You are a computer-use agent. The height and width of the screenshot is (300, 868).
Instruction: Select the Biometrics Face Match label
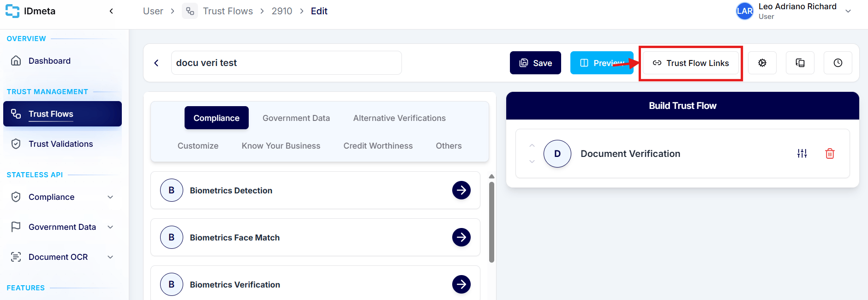tap(235, 238)
